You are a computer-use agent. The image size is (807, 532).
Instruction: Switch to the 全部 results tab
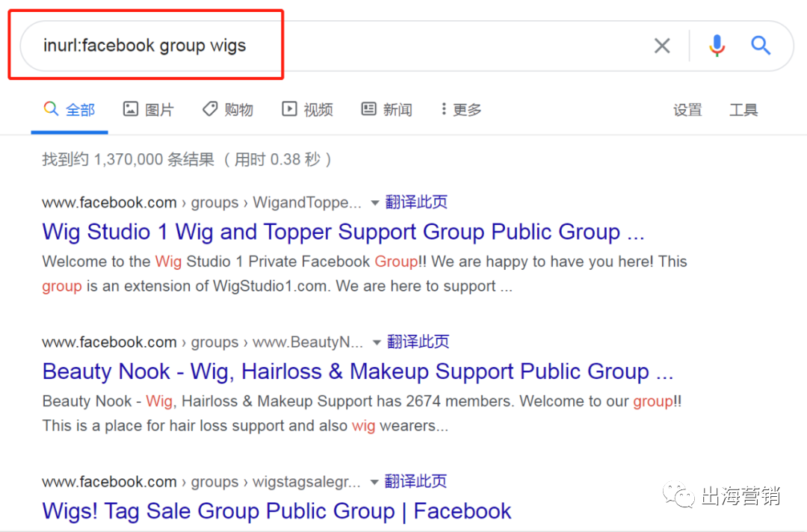[69, 109]
